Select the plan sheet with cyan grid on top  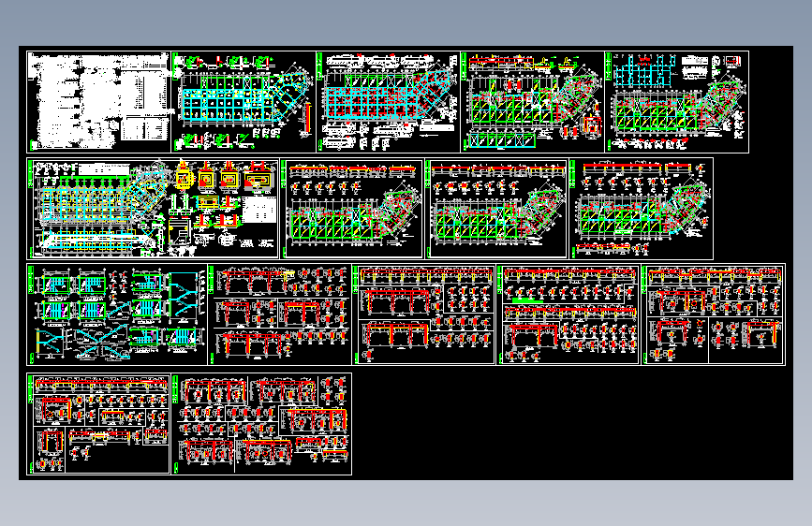click(x=677, y=102)
